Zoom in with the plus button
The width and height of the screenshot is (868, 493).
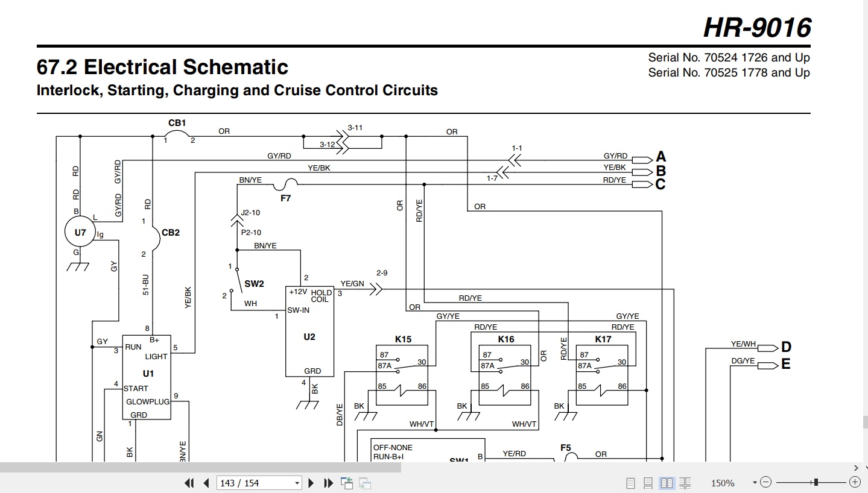854,482
